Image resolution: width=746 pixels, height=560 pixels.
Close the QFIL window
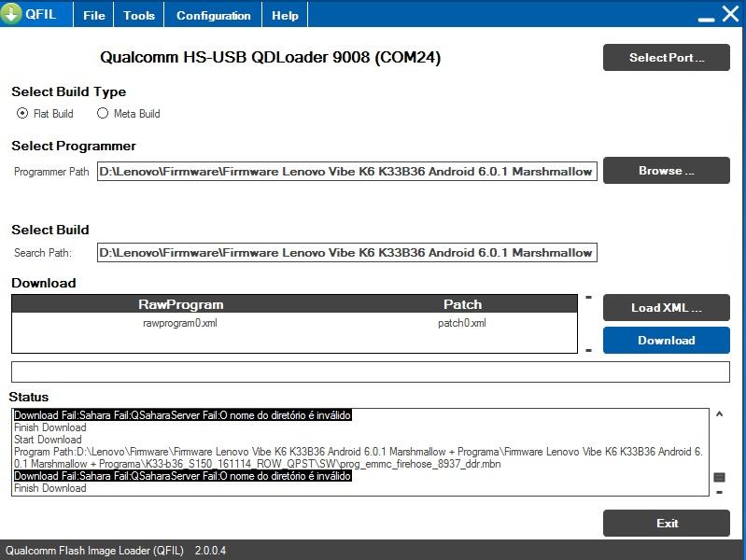coord(730,13)
